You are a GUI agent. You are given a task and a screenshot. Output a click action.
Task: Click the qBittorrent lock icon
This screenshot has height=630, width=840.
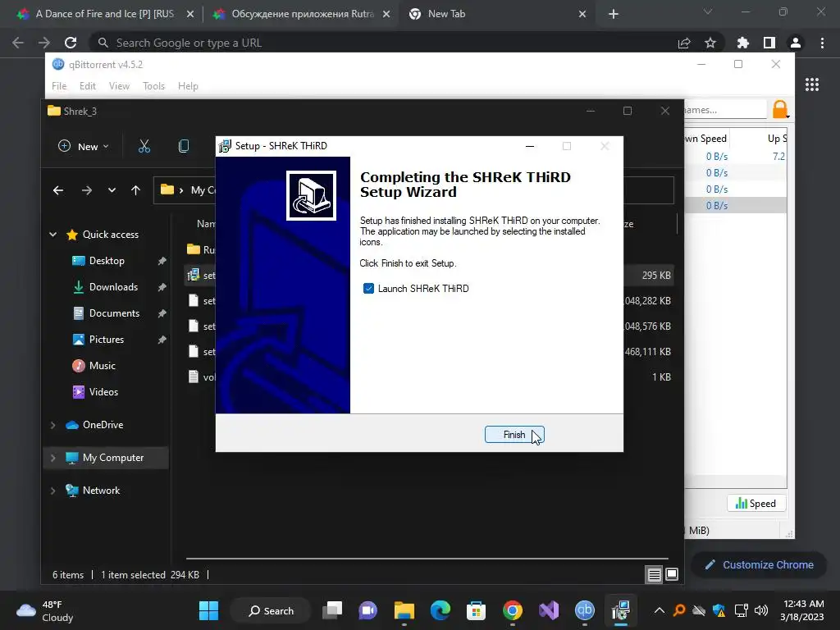pos(780,109)
